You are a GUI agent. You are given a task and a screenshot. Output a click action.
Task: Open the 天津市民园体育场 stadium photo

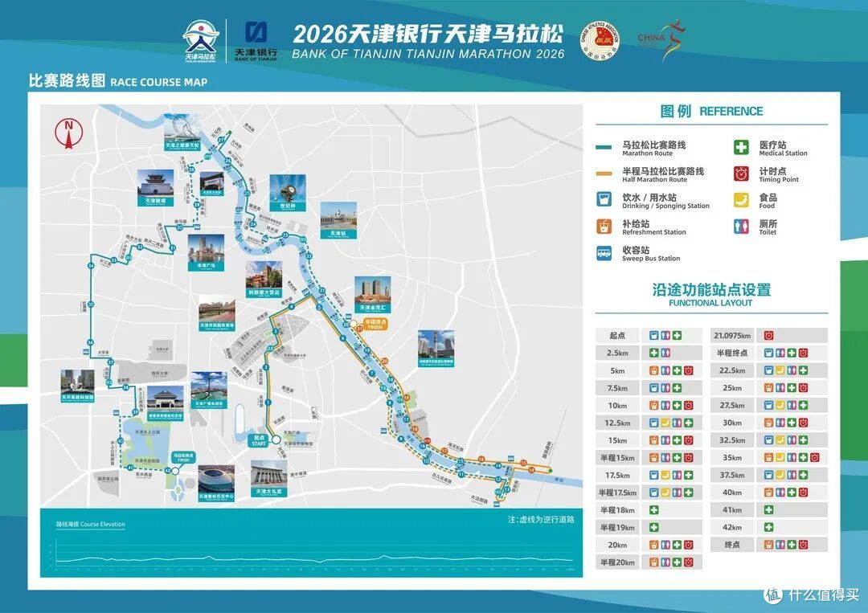click(x=217, y=313)
